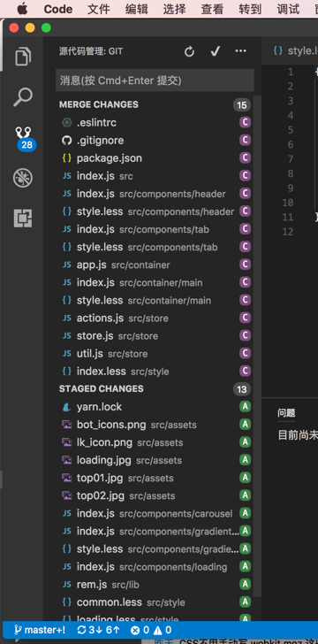Image resolution: width=318 pixels, height=644 pixels.
Task: Click the sync status 3 down 6 up
Action: (98, 630)
